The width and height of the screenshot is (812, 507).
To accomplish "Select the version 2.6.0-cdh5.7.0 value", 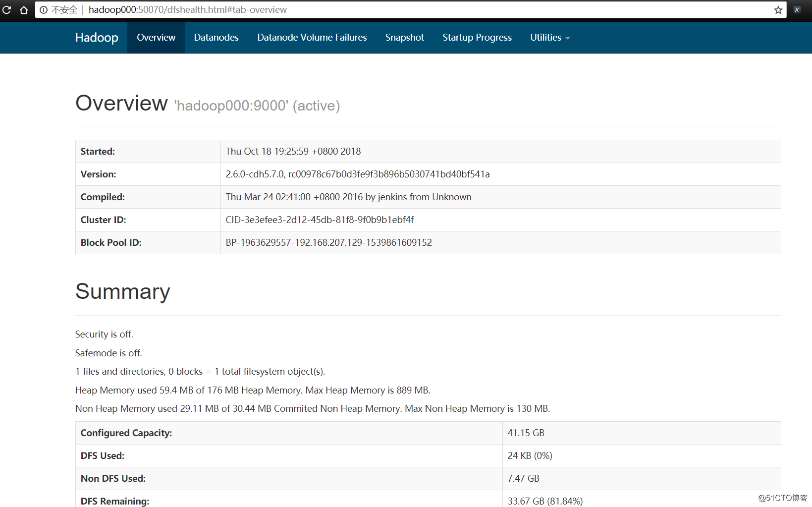I will tap(358, 174).
